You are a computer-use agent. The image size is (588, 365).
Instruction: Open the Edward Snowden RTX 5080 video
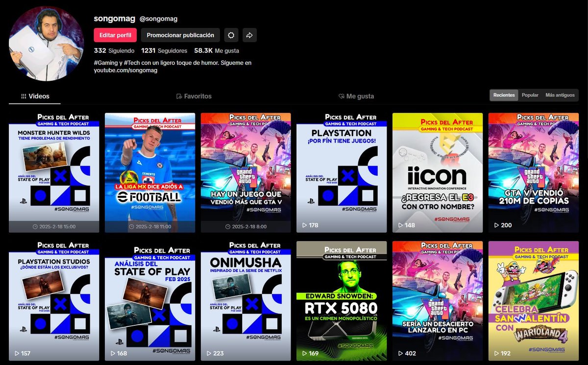(x=342, y=301)
